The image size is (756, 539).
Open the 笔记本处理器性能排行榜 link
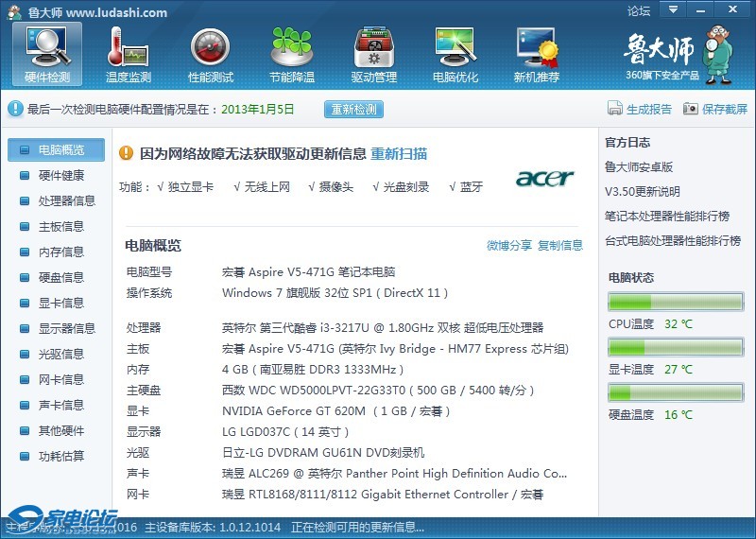pyautogui.click(x=667, y=217)
